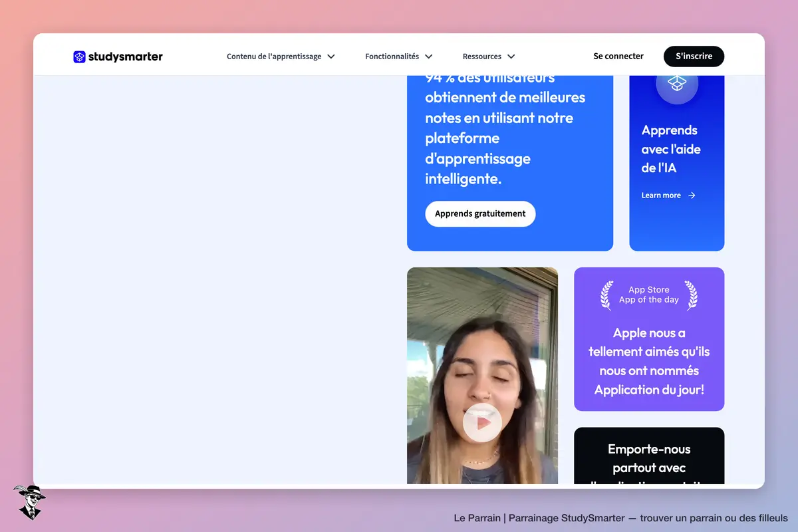
Task: Click the StudySmarter logo
Action: click(118, 57)
